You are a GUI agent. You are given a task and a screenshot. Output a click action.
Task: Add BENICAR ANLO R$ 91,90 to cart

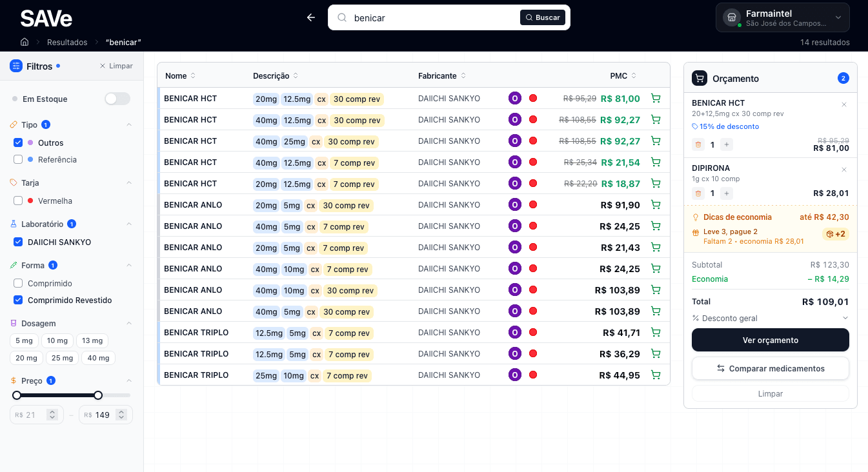[656, 205]
